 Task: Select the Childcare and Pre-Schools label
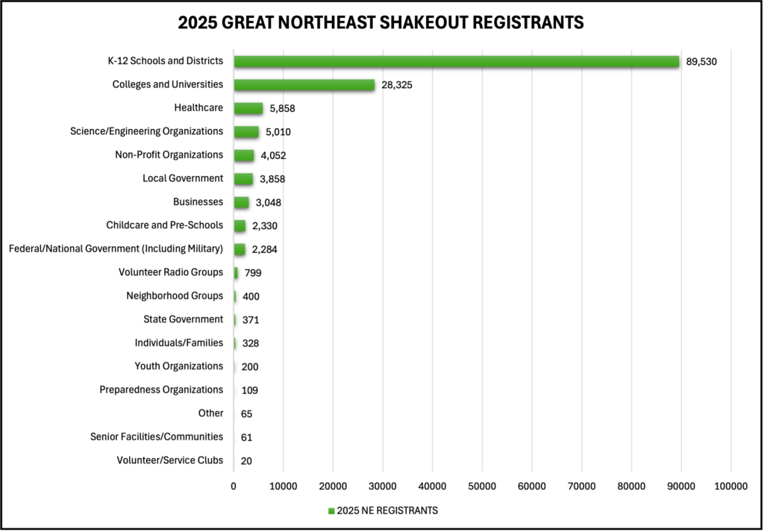tap(165, 225)
